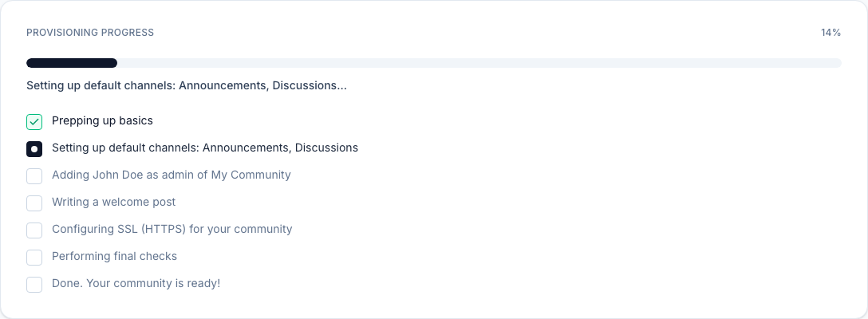Select the Configuring SSL (HTTPS) step text

(172, 230)
